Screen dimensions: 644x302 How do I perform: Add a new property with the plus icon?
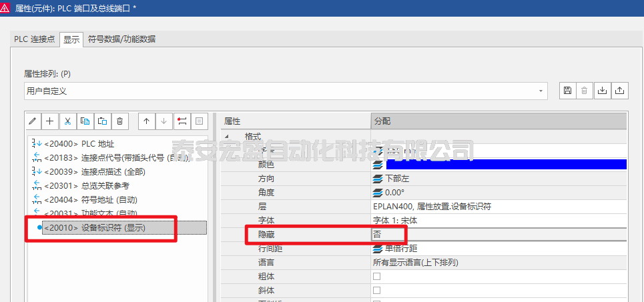(49, 121)
